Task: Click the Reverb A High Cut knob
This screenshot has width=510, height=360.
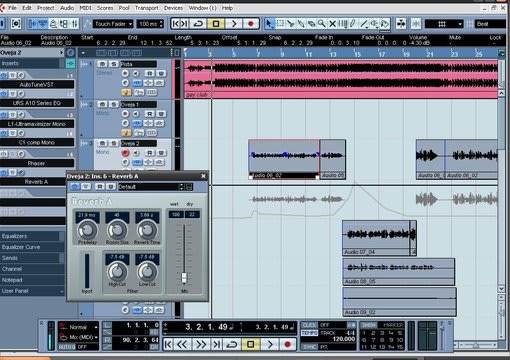Action: pos(117,272)
